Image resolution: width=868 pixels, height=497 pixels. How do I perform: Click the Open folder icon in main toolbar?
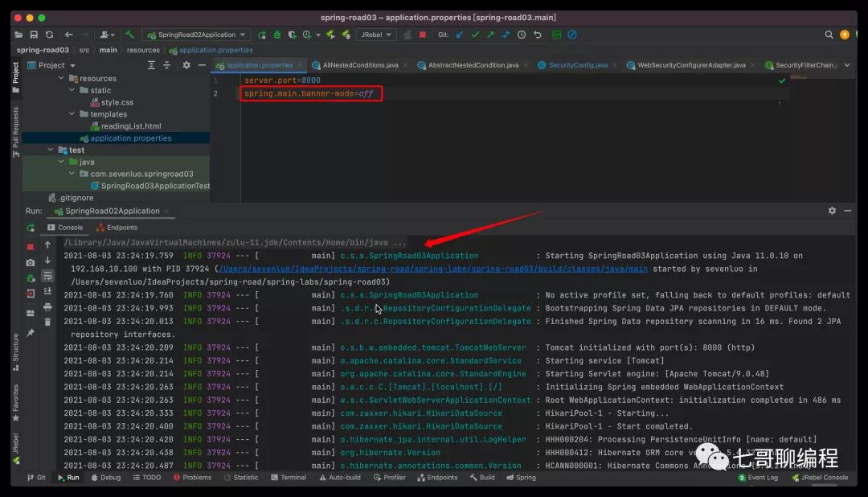coord(18,35)
